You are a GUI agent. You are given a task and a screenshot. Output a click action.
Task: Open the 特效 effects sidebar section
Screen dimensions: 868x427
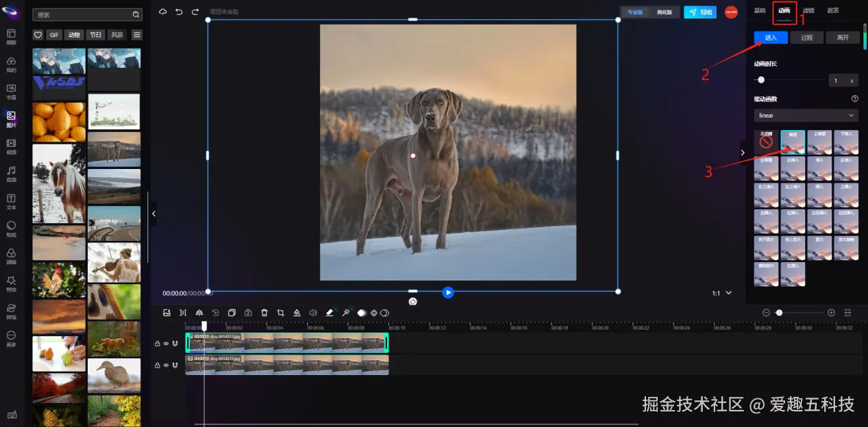[11, 284]
